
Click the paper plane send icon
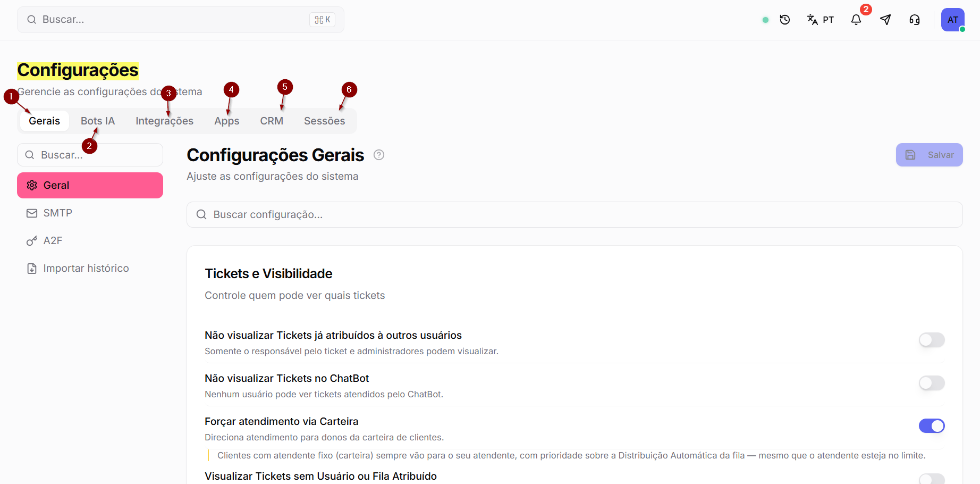coord(885,20)
